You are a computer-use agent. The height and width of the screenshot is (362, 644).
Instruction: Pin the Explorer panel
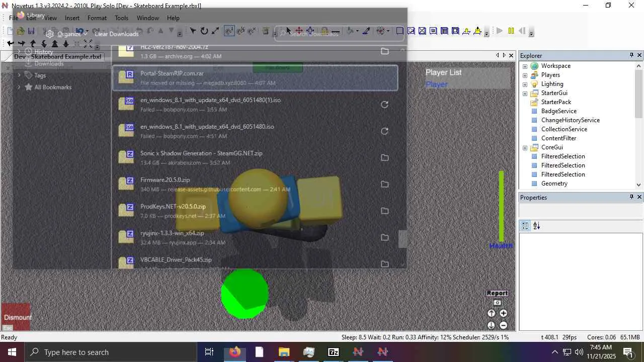coord(631,55)
